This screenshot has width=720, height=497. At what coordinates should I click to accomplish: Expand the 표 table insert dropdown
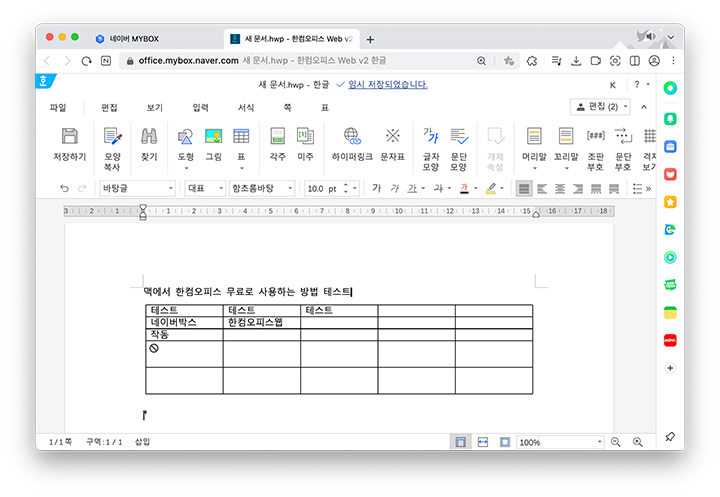click(x=242, y=168)
